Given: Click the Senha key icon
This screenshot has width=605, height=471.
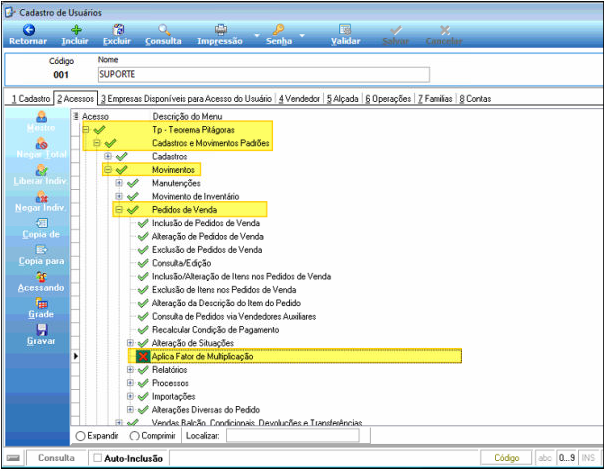Looking at the screenshot, I should click(278, 30).
